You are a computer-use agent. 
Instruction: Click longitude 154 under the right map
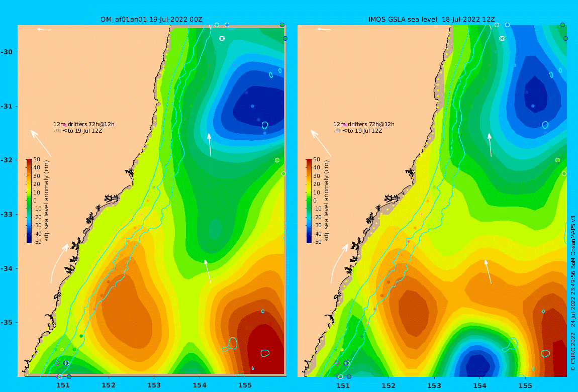click(479, 385)
